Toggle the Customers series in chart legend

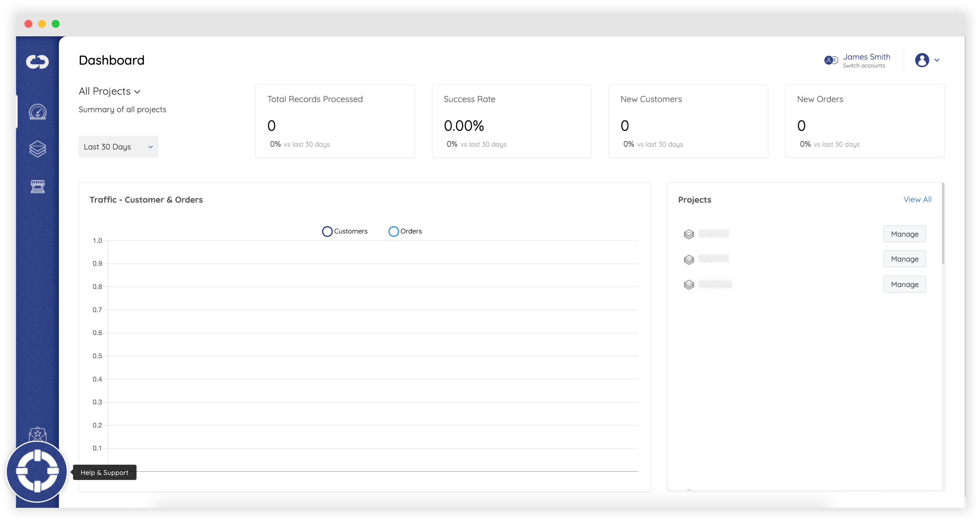coord(345,231)
